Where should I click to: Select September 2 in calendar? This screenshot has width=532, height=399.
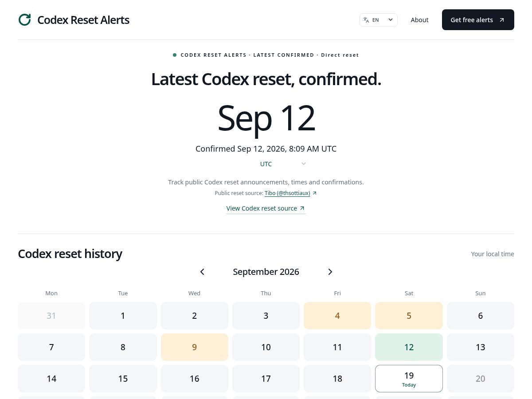tap(195, 316)
